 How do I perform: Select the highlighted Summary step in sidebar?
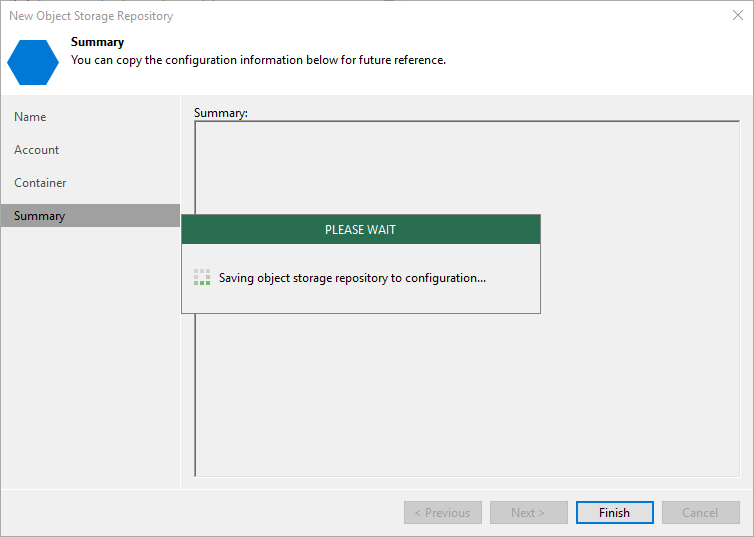point(40,216)
